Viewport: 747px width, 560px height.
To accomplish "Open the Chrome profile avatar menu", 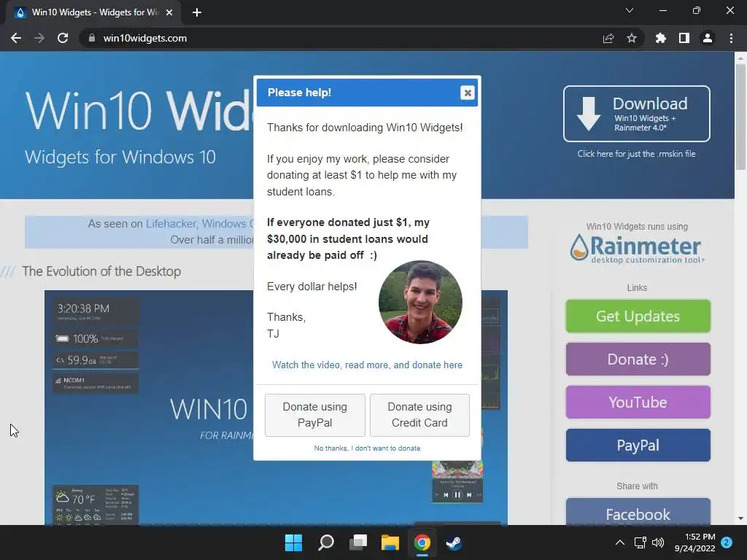I will 708,38.
